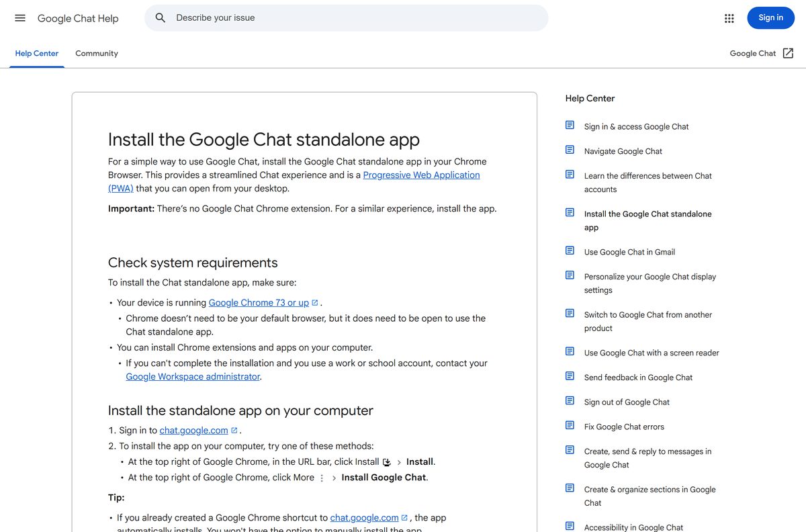Click article icon beside Create, send & reply to messages
This screenshot has height=532, width=806.
click(x=570, y=450)
